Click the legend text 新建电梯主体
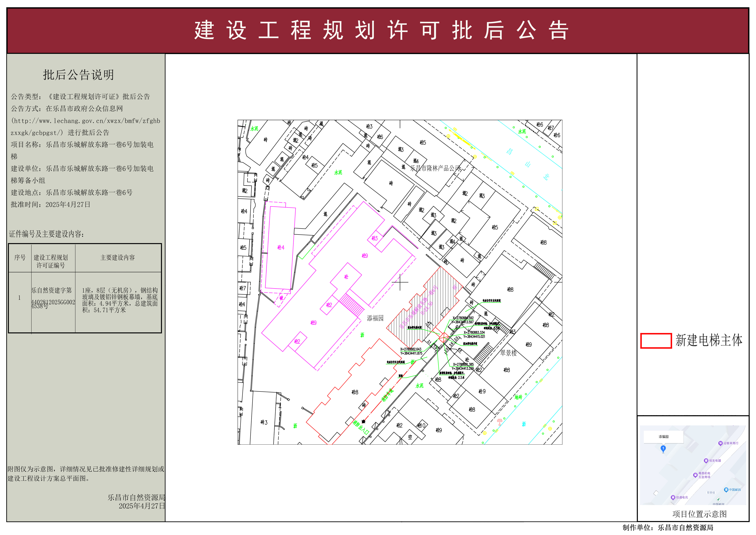Image resolution: width=756 pixels, height=535 pixels. pos(709,340)
